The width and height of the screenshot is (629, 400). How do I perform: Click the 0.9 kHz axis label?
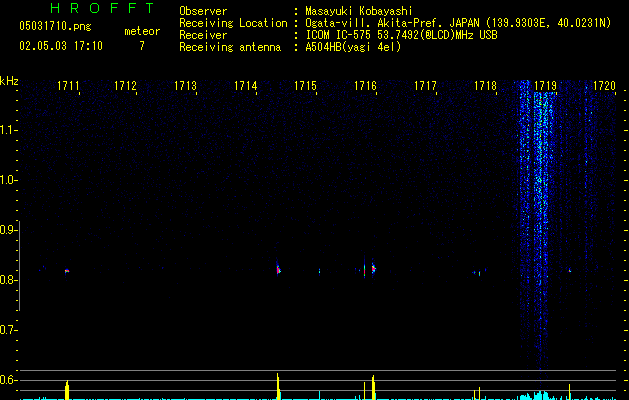point(8,230)
